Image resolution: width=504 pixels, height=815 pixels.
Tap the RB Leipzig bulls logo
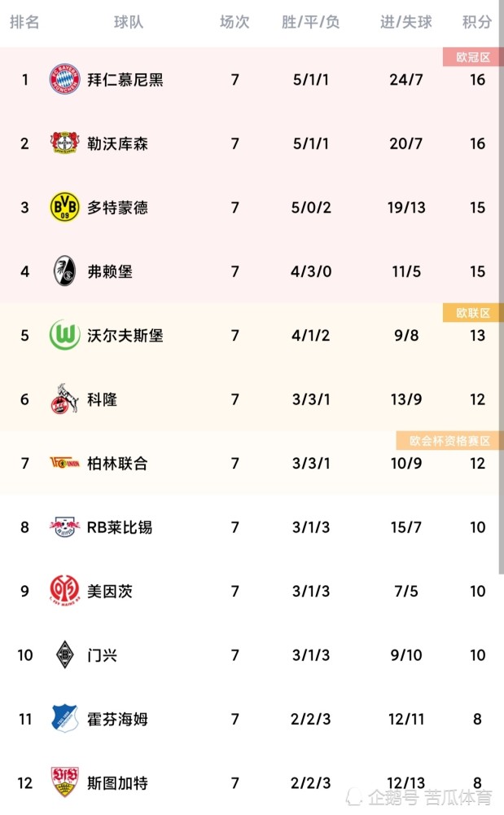pyautogui.click(x=64, y=526)
